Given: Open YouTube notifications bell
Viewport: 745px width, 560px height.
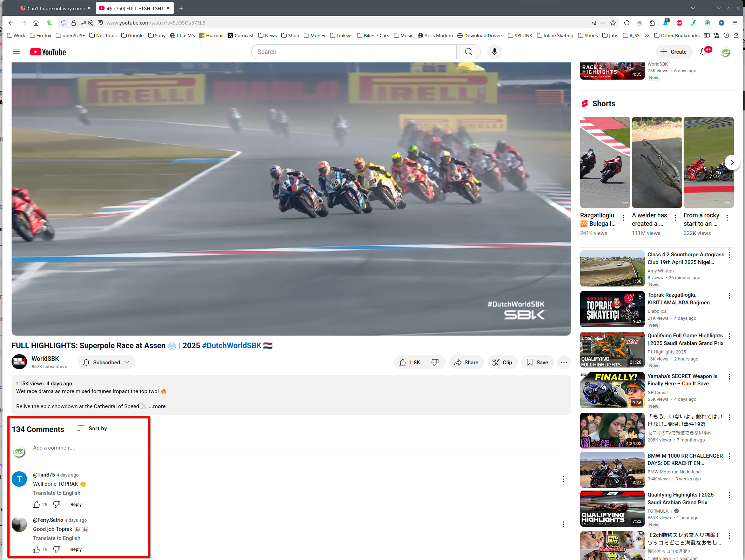Looking at the screenshot, I should (703, 52).
